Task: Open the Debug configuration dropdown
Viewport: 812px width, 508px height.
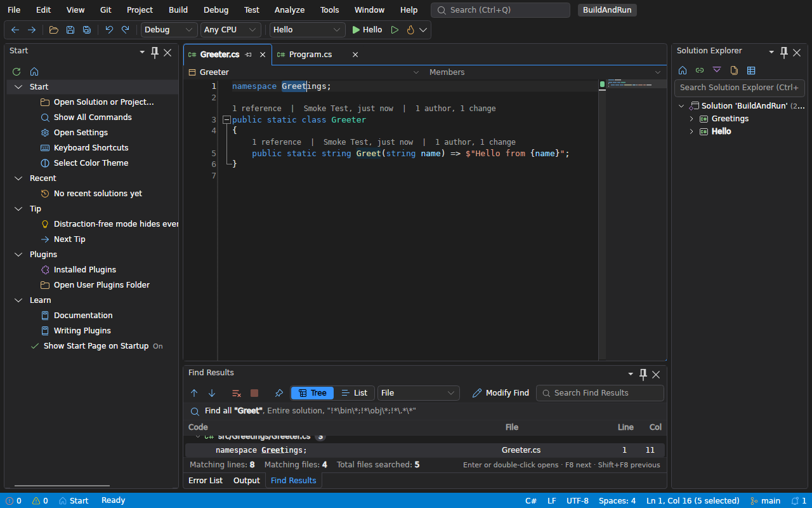Action: (x=169, y=30)
